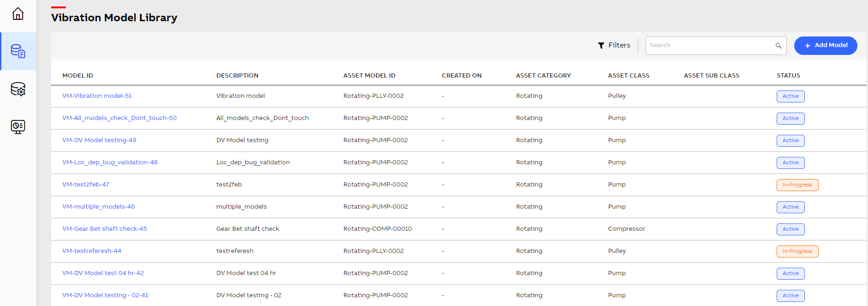
Task: Click Active badge for VM-All_models_check_Dont_touch-50
Action: (x=791, y=119)
